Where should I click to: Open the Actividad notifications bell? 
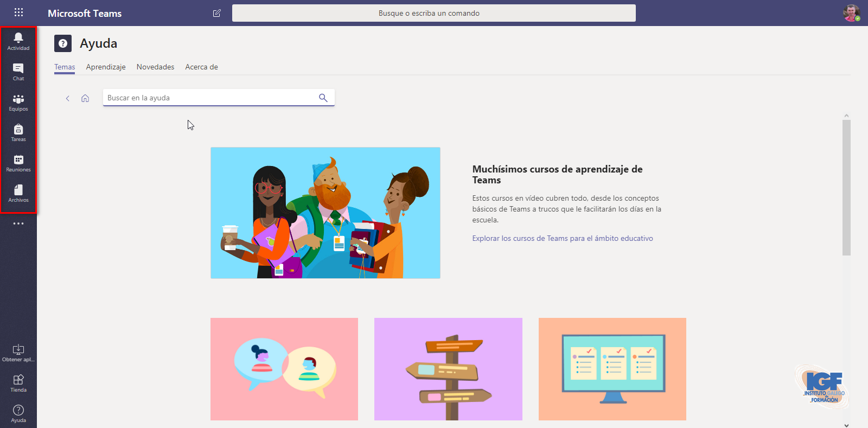(x=18, y=41)
